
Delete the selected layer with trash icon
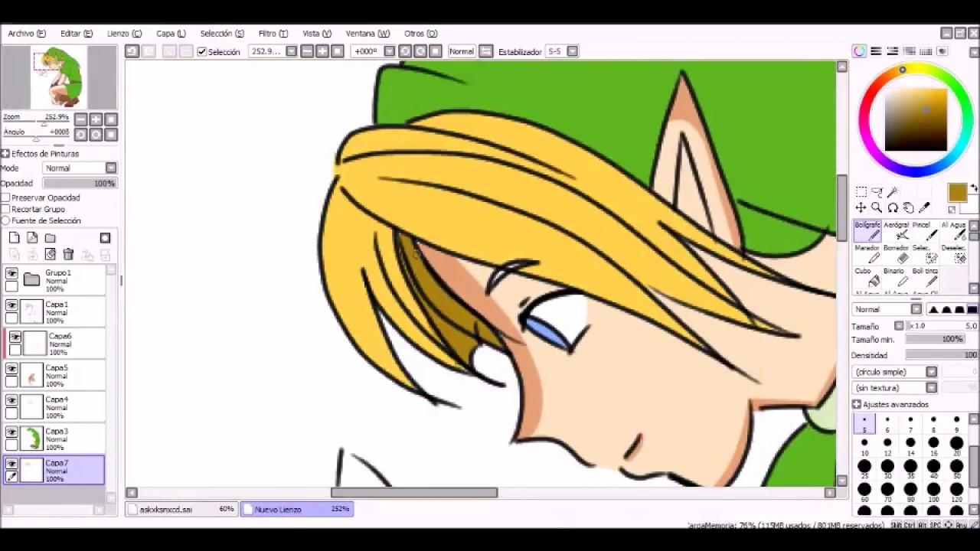[68, 255]
